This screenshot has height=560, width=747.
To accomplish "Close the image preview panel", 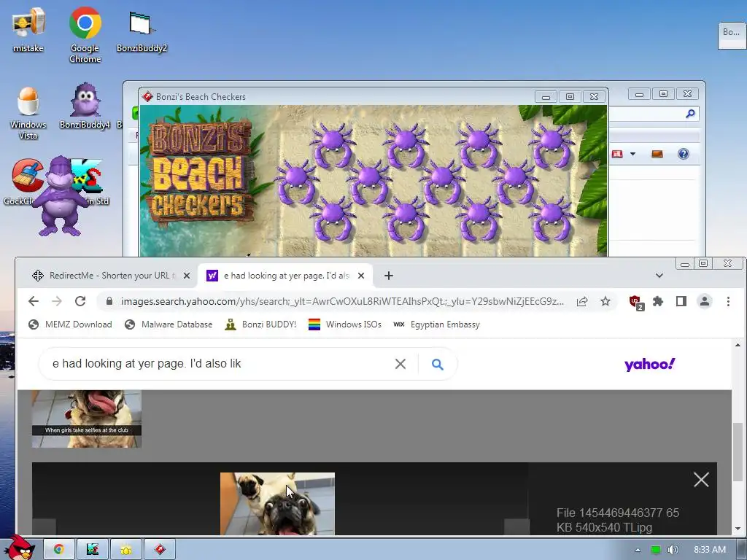I will (x=701, y=480).
